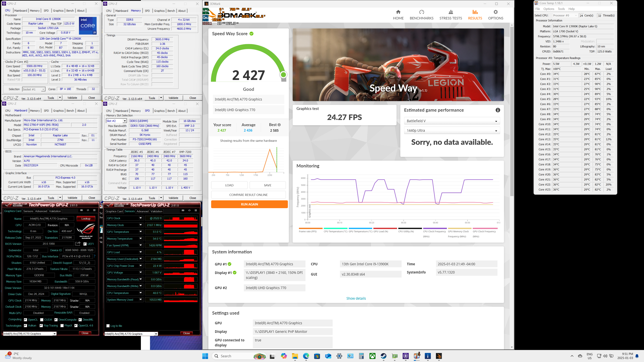Open the Advanced tab in GPU-Z Graphics Card window
This screenshot has width=644, height=362.
pyautogui.click(x=41, y=211)
